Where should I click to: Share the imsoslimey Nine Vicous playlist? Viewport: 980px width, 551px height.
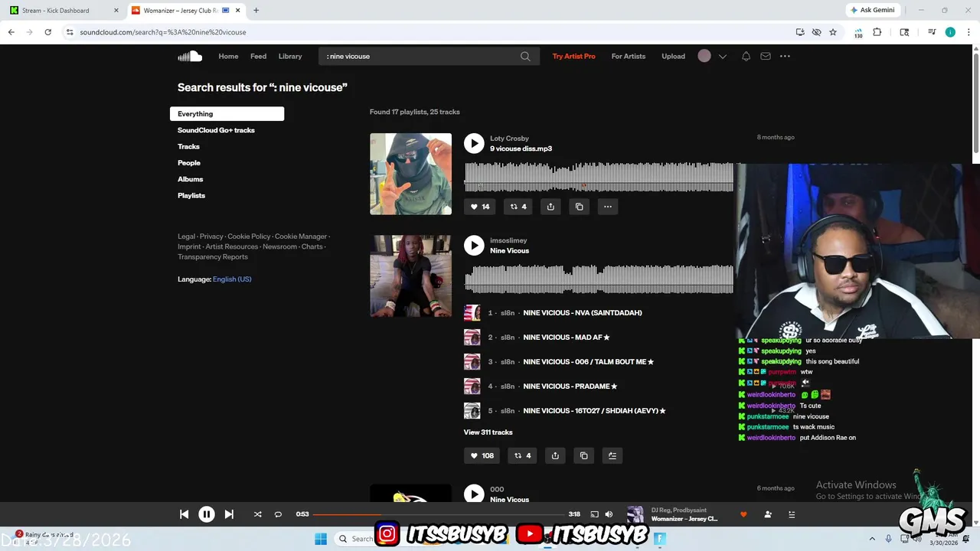[x=555, y=455]
